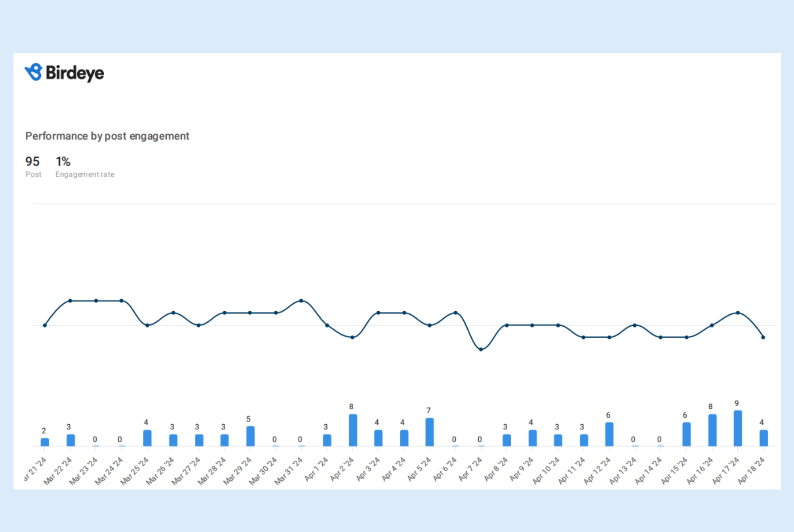The height and width of the screenshot is (532, 794).
Task: Click the line point above Apr 17 '24
Action: [x=738, y=313]
